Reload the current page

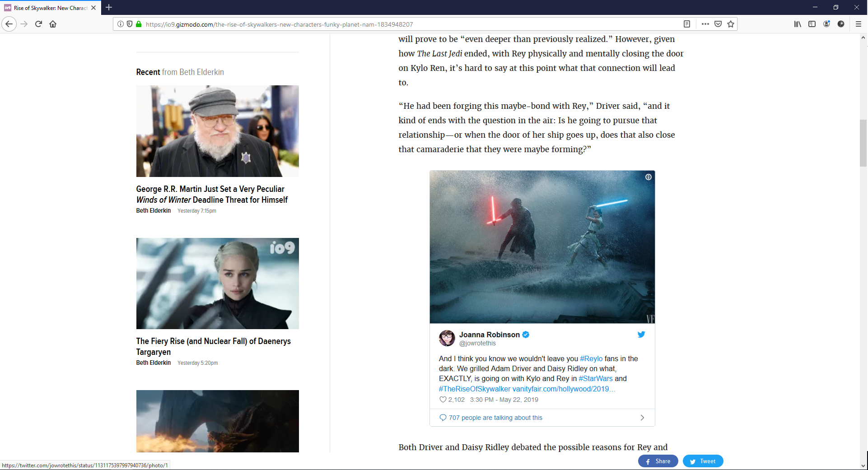(x=38, y=24)
